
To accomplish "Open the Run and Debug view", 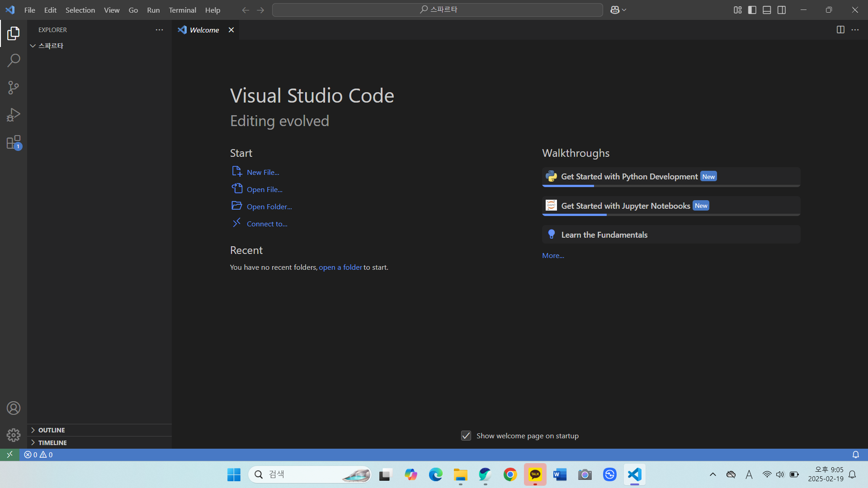I will [14, 115].
